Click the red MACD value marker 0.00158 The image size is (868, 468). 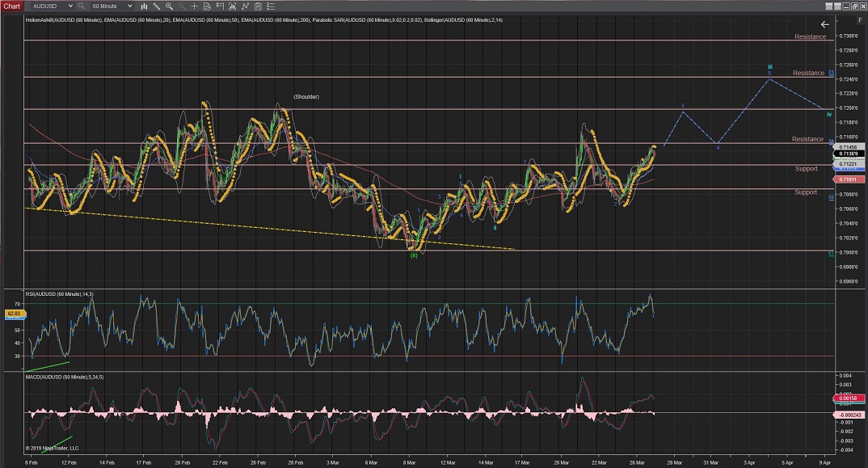(x=850, y=398)
